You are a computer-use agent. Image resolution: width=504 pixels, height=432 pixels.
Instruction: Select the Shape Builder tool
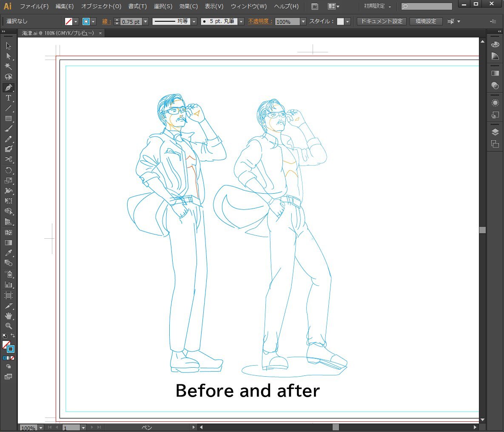tap(9, 212)
